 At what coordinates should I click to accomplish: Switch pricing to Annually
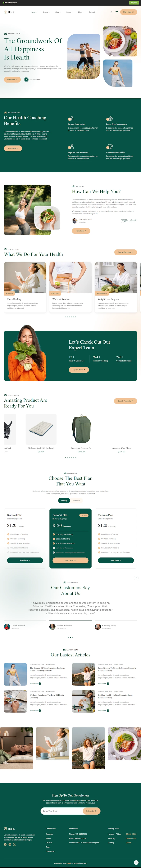pyautogui.click(x=77, y=500)
